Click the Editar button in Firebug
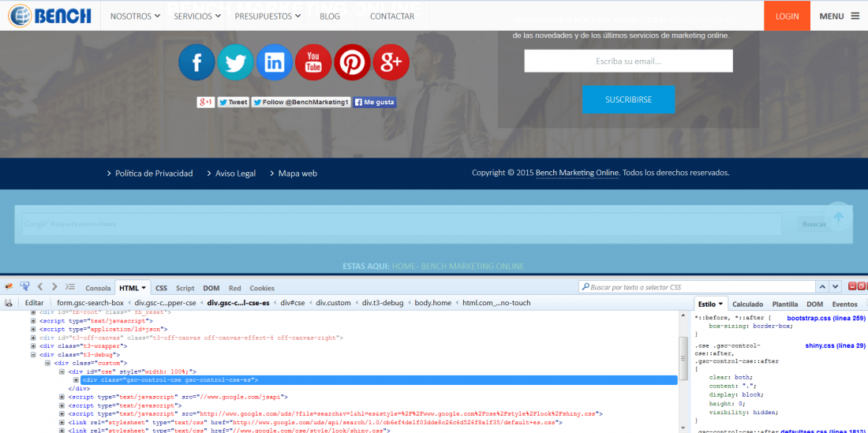Viewport: 868px width, 433px height. coord(34,303)
